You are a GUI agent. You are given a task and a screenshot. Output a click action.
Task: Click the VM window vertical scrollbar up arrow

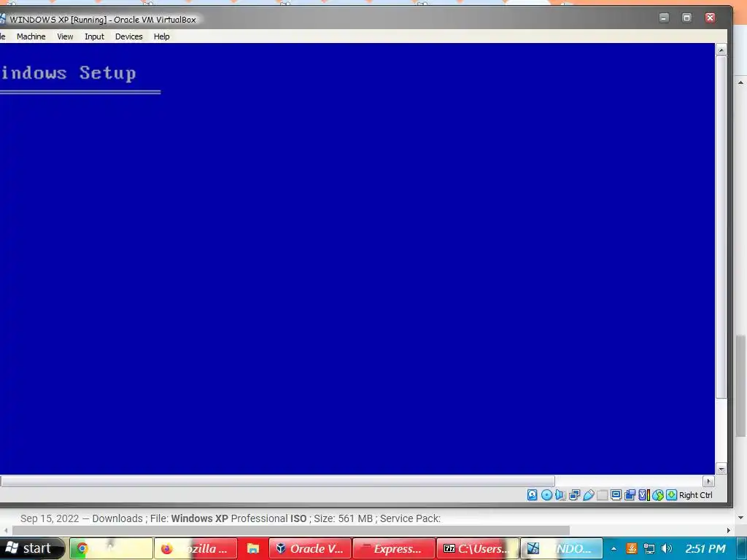click(x=721, y=50)
